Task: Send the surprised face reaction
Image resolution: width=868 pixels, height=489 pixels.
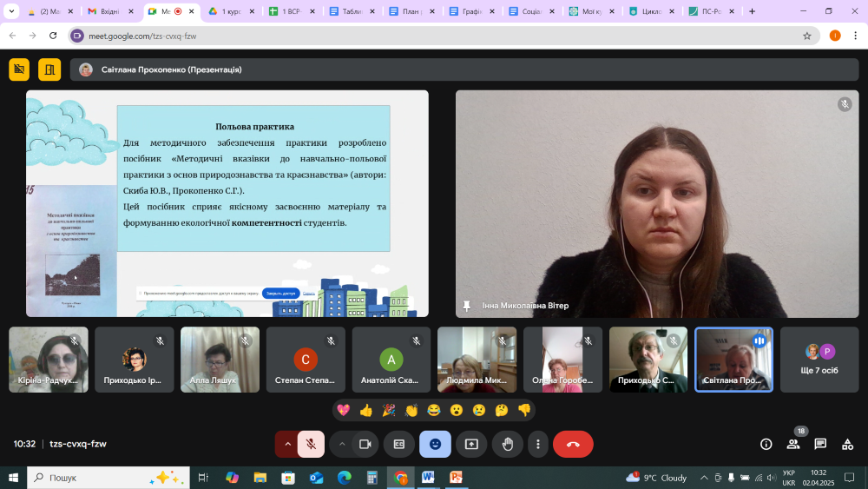Action: coord(457,410)
